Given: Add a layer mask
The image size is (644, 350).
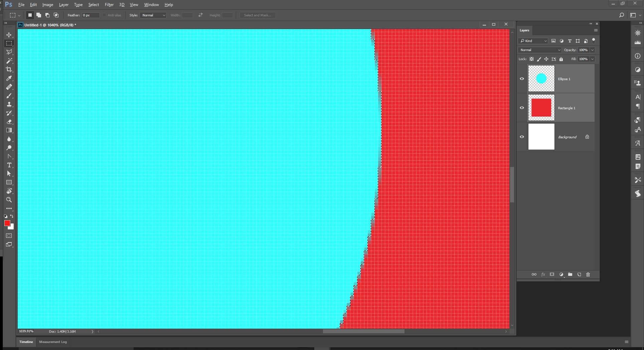Looking at the screenshot, I should 552,275.
